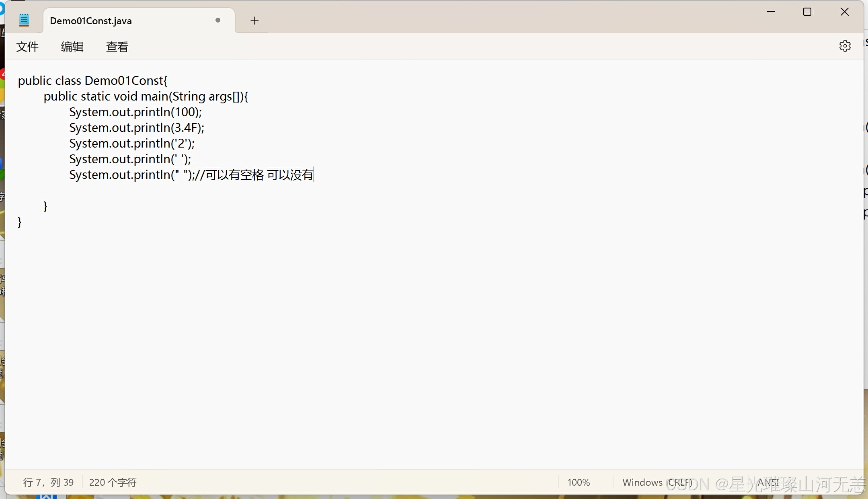Open the settings gear icon
Image resolution: width=868 pixels, height=499 pixels.
tap(845, 46)
